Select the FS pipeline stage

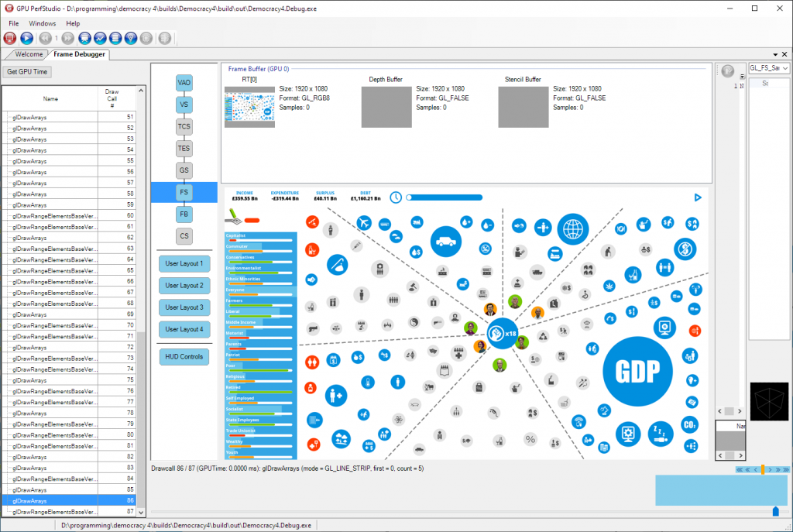point(184,192)
